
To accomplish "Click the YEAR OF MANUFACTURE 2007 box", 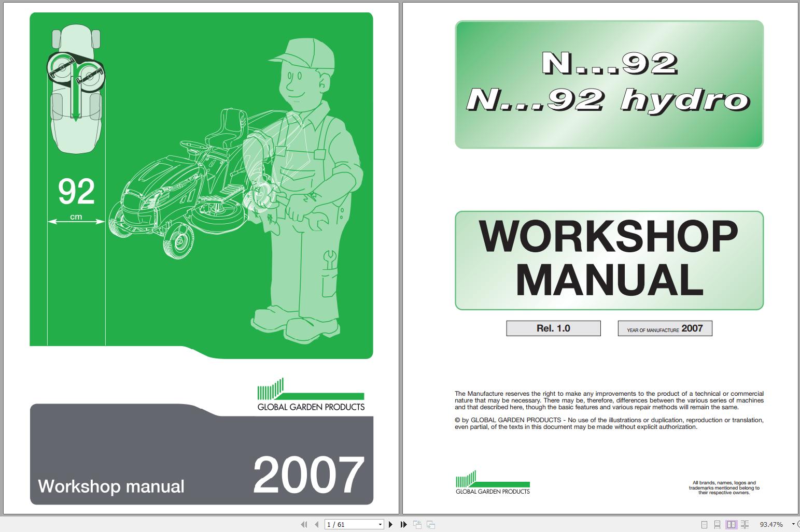I will [665, 328].
